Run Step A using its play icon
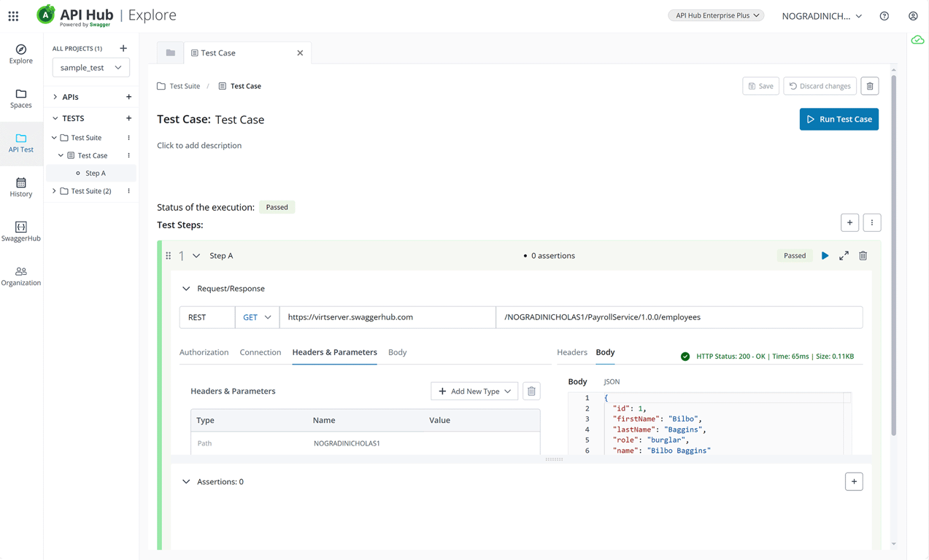This screenshot has height=560, width=929. point(825,255)
